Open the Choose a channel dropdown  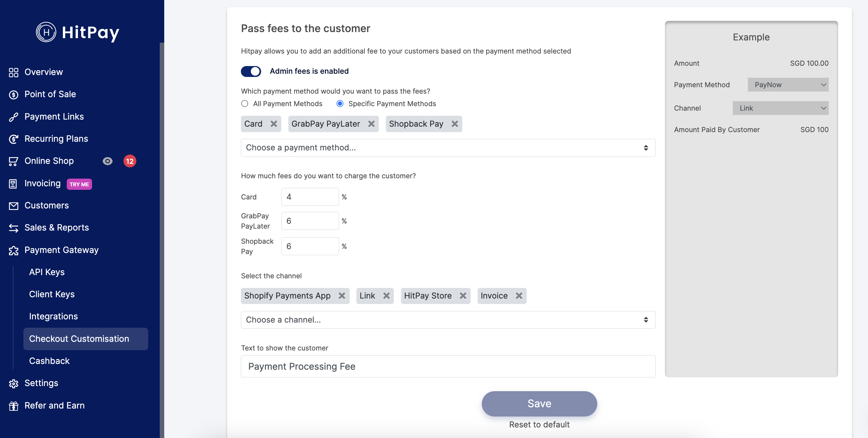point(448,319)
